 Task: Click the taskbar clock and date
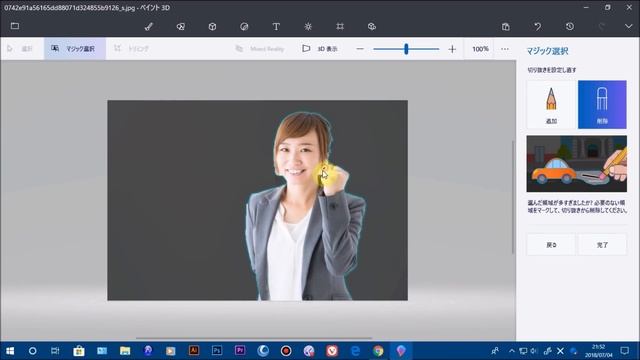(598, 351)
